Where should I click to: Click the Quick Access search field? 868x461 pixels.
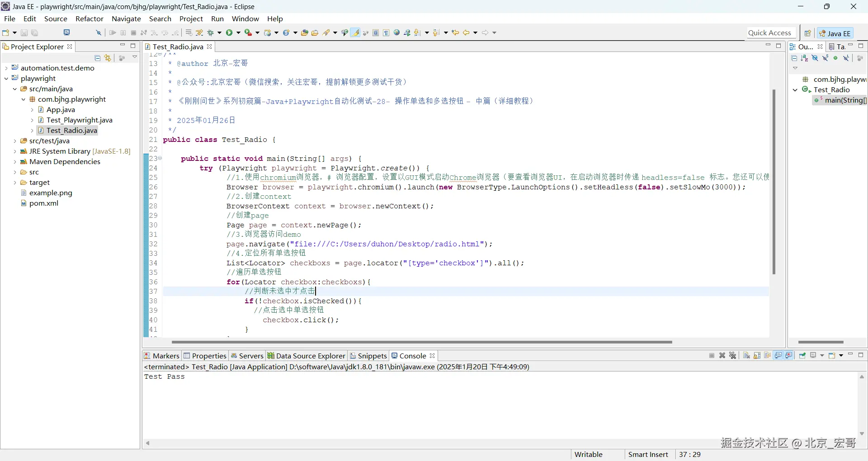(x=769, y=33)
